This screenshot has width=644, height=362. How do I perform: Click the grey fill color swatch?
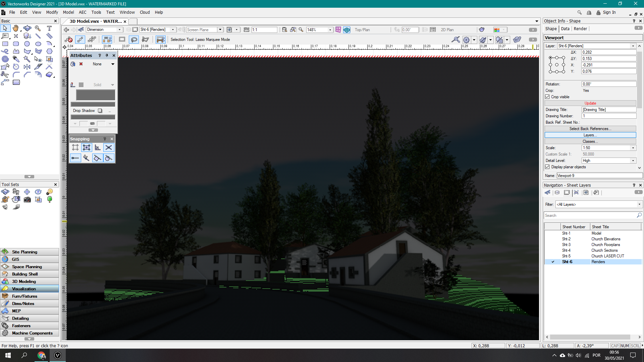point(96,95)
